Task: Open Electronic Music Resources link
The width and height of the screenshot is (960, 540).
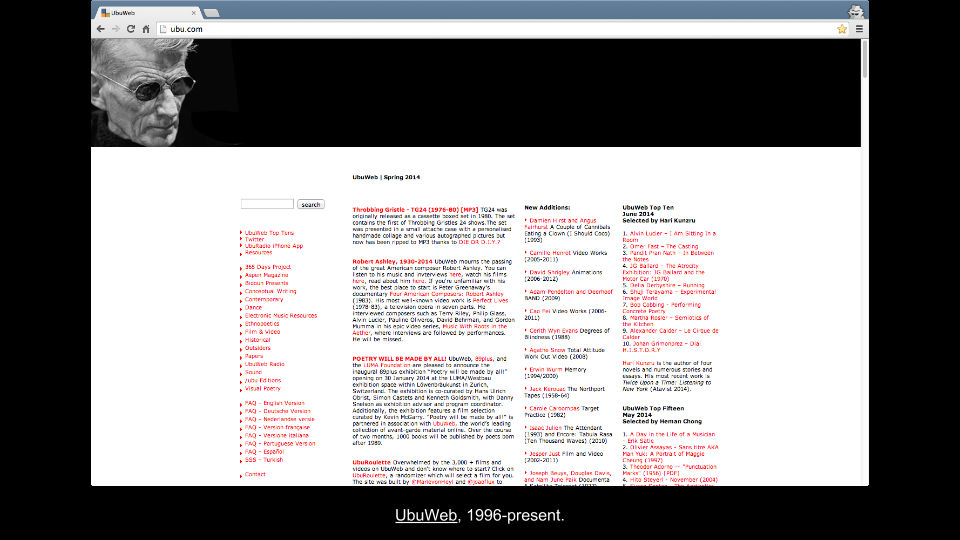Action: point(281,316)
